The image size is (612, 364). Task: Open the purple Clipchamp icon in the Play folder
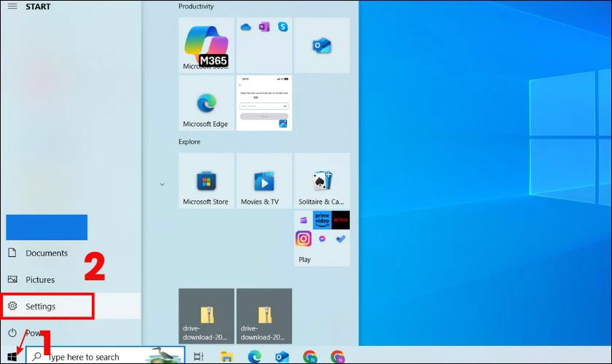tap(303, 221)
